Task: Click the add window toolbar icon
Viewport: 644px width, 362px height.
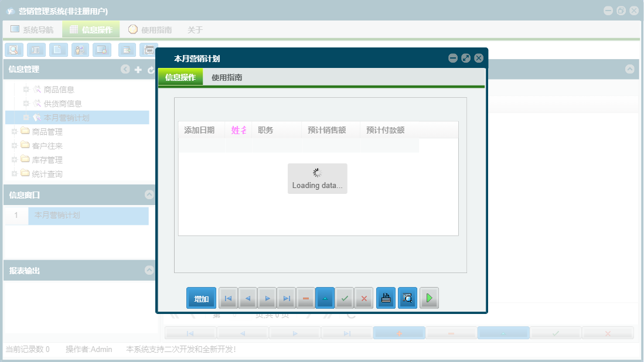Action: pyautogui.click(x=127, y=50)
